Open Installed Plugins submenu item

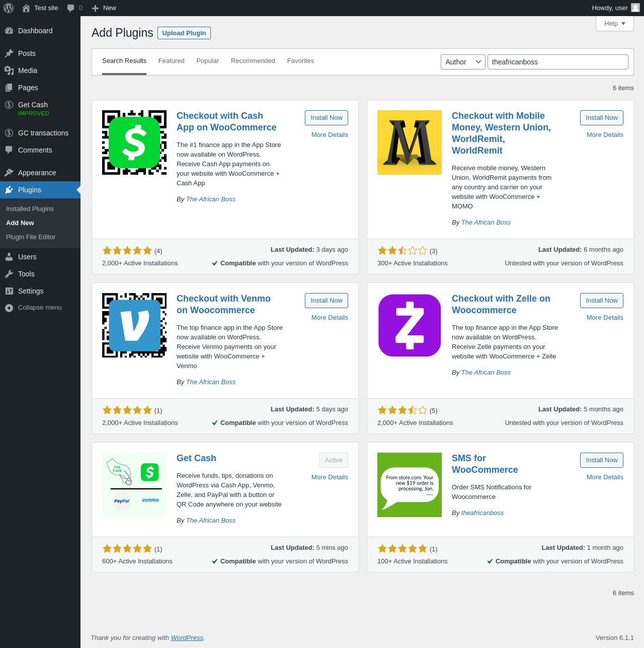pyautogui.click(x=30, y=209)
